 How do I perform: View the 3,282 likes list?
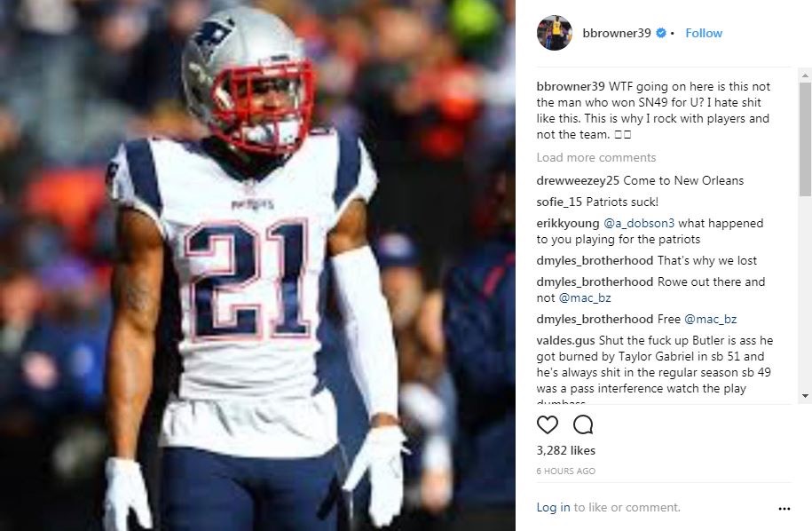pos(566,451)
